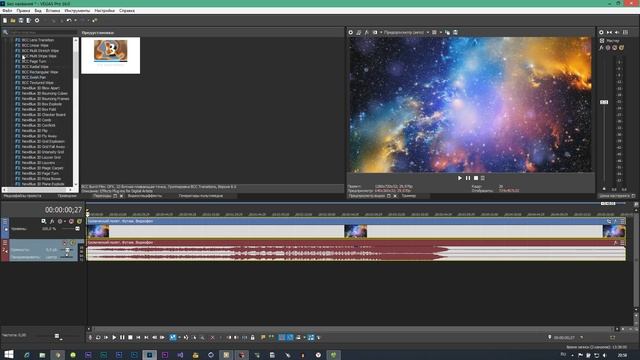
Task: Go to start of the timeline
Action: coord(138,337)
